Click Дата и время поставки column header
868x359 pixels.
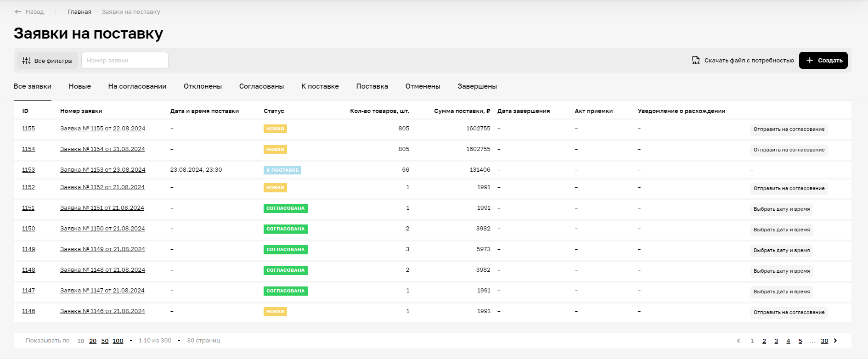(x=204, y=111)
